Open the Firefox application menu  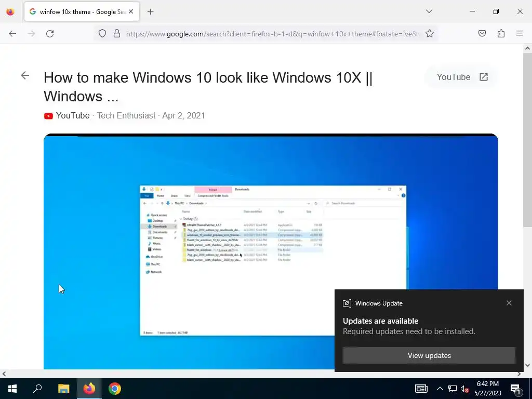coord(520,33)
